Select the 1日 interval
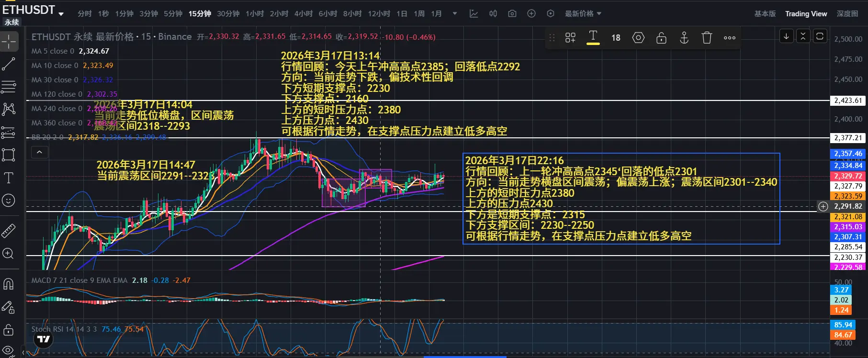868x358 pixels. tap(402, 14)
